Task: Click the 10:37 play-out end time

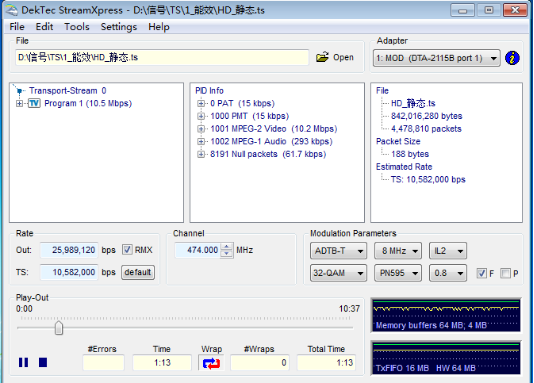Action: coord(349,309)
